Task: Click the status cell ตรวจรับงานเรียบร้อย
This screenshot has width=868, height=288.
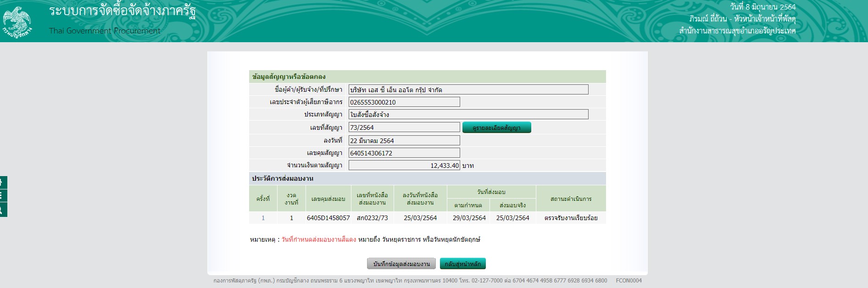Action: (x=571, y=218)
